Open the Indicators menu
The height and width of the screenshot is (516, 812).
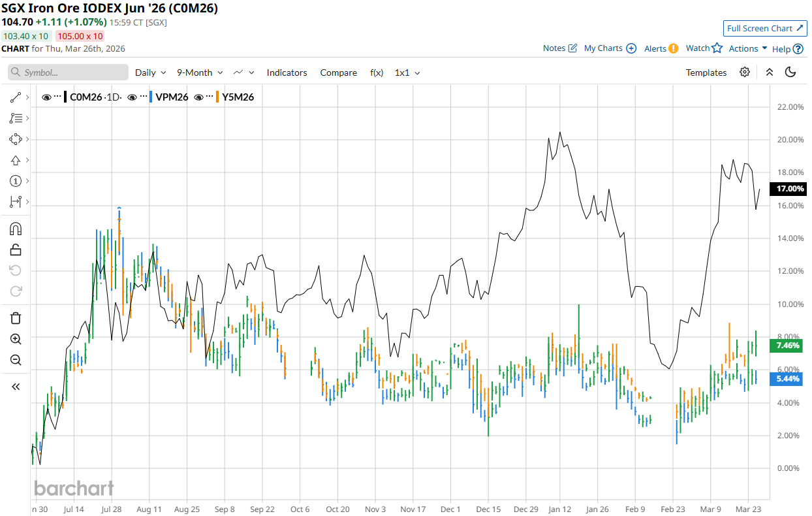pyautogui.click(x=287, y=73)
